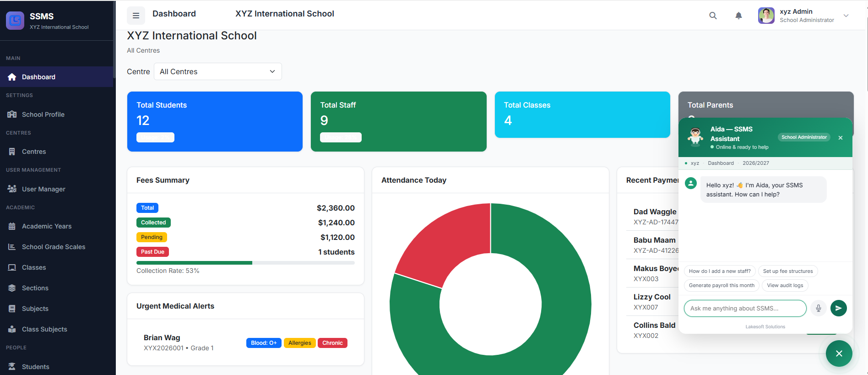
Task: Click the send message arrow button
Action: tap(839, 308)
